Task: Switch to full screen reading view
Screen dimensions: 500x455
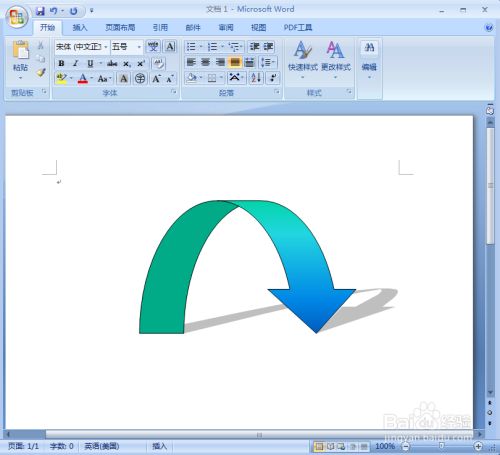Action: pyautogui.click(x=330, y=446)
